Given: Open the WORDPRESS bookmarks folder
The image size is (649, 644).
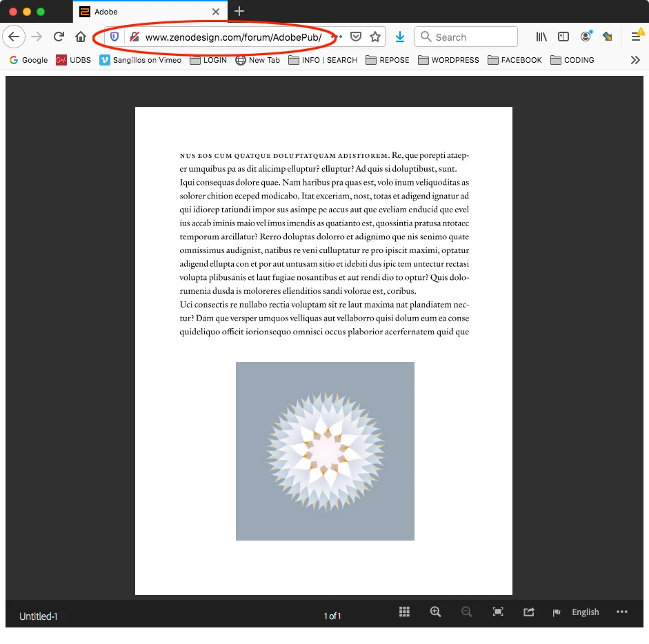Looking at the screenshot, I should click(448, 60).
